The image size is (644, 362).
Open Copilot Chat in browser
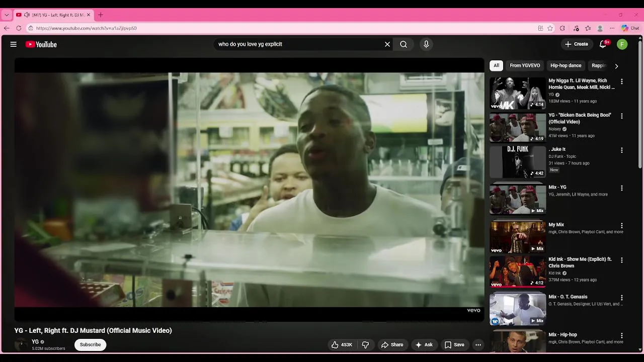[630, 28]
